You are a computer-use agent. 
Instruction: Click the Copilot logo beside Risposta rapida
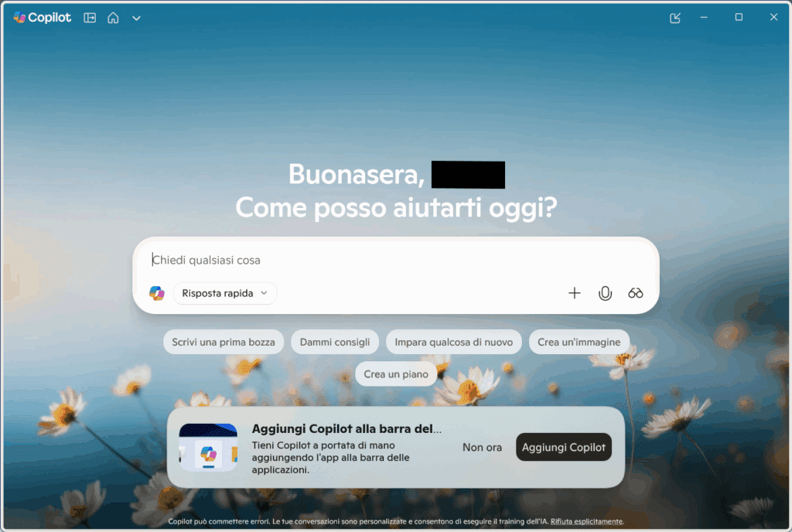(156, 293)
